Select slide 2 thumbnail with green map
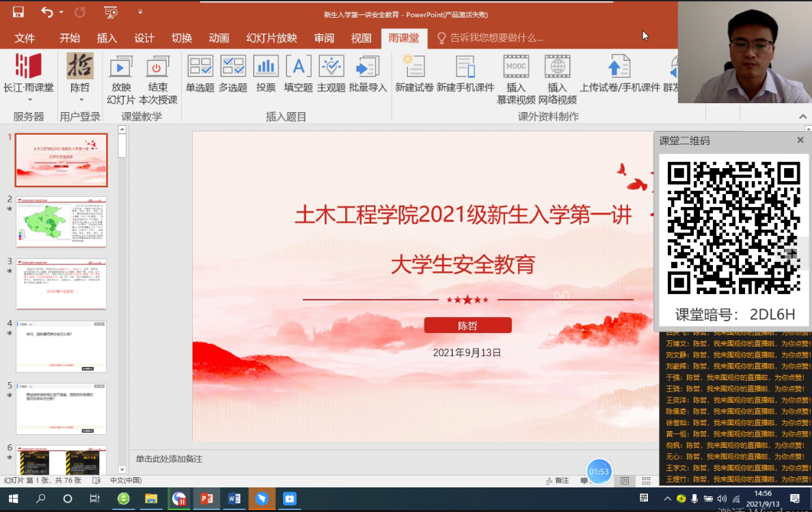 61,221
